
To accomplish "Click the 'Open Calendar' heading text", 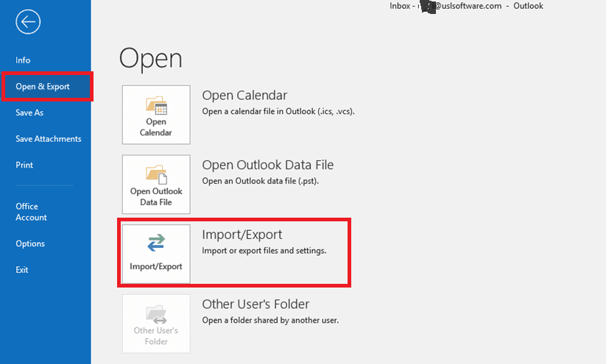I will [244, 96].
